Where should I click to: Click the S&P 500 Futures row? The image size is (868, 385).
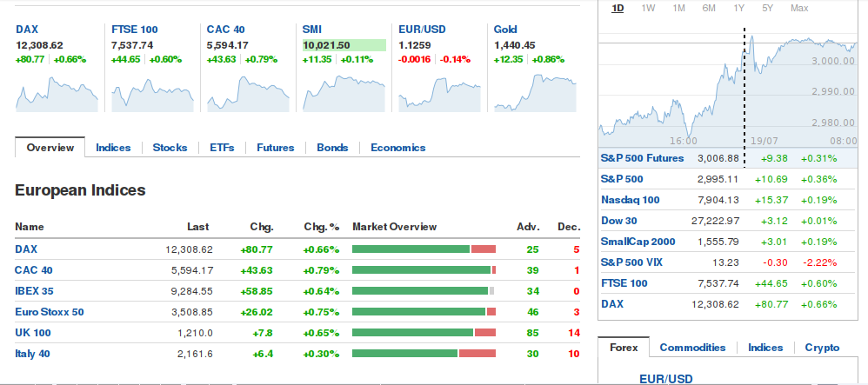coord(729,158)
